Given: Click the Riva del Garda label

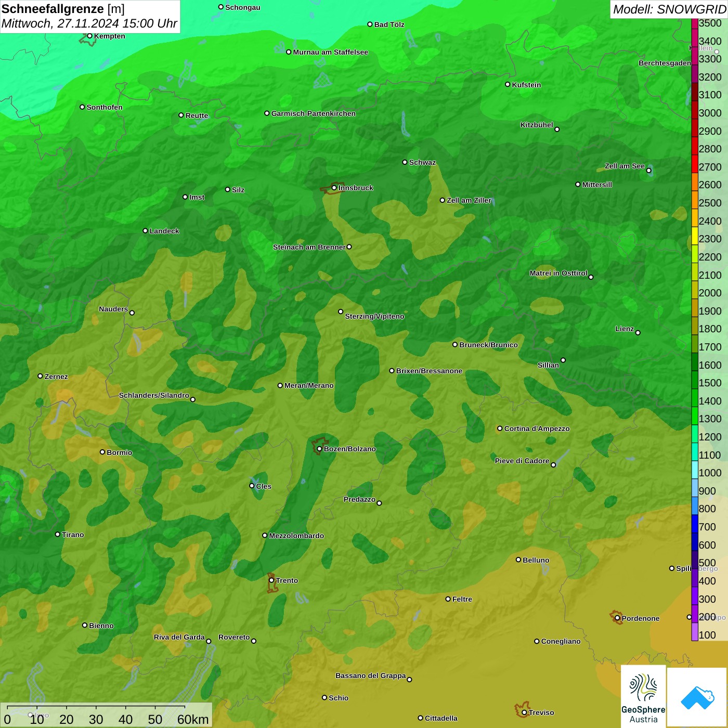Looking at the screenshot, I should click(179, 637).
